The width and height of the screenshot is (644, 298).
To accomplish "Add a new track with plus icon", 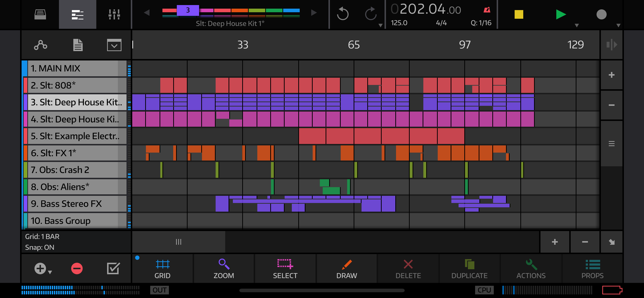I will tap(40, 268).
